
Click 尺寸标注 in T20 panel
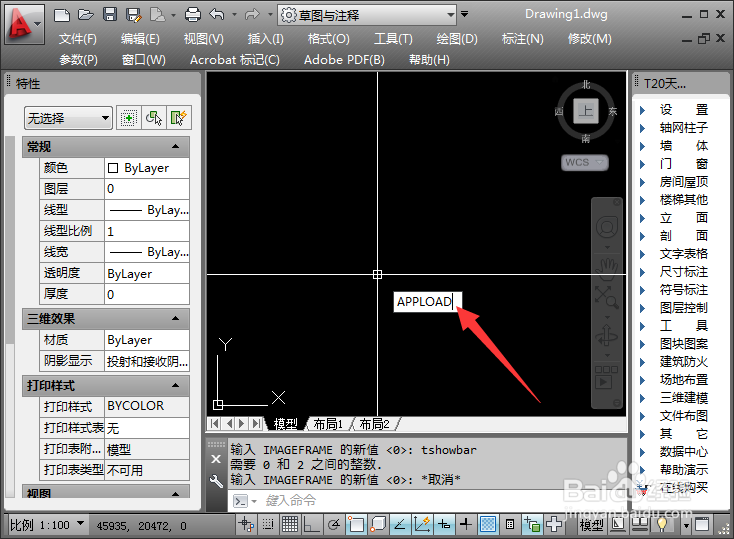click(683, 272)
